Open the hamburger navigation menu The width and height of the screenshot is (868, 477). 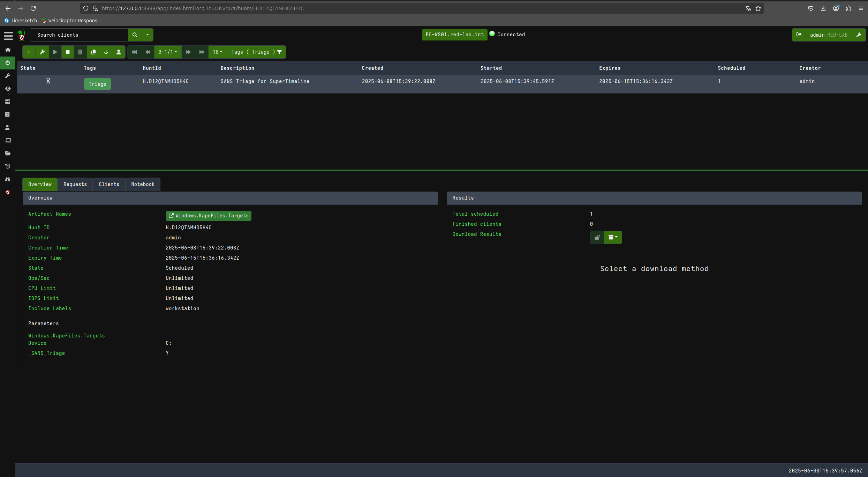click(x=8, y=35)
